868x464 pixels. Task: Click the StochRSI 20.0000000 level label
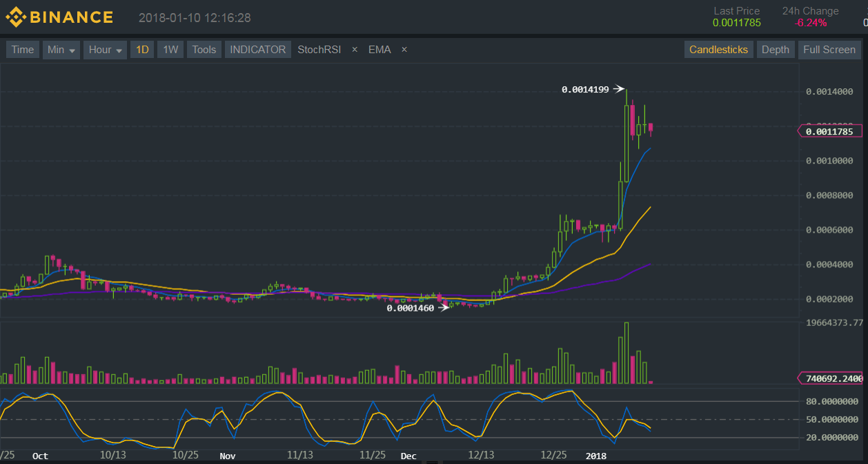coord(832,437)
